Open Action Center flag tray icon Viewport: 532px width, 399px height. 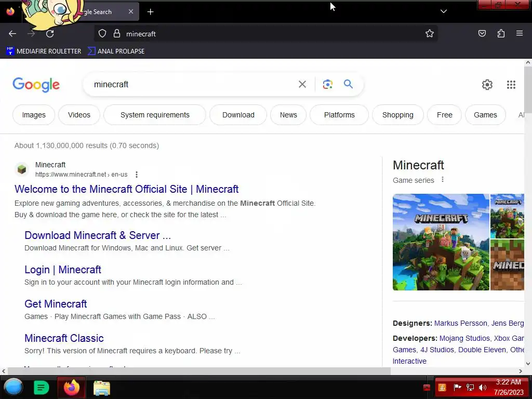(x=457, y=388)
